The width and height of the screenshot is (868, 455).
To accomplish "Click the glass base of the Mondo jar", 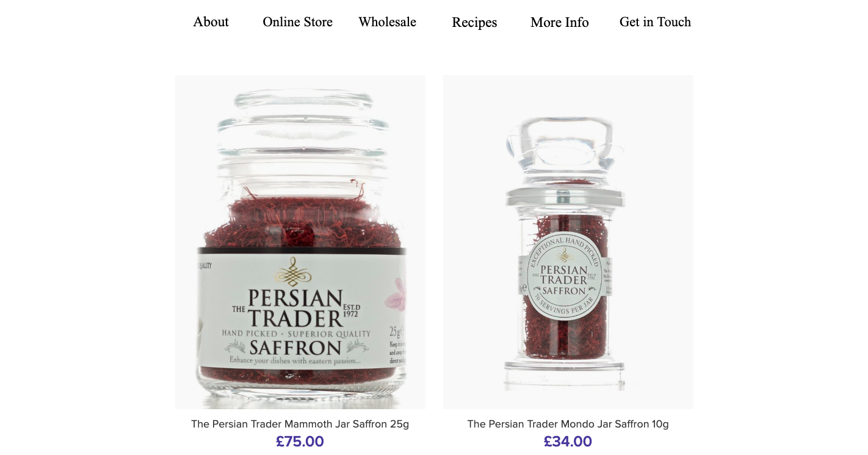I will [x=565, y=374].
